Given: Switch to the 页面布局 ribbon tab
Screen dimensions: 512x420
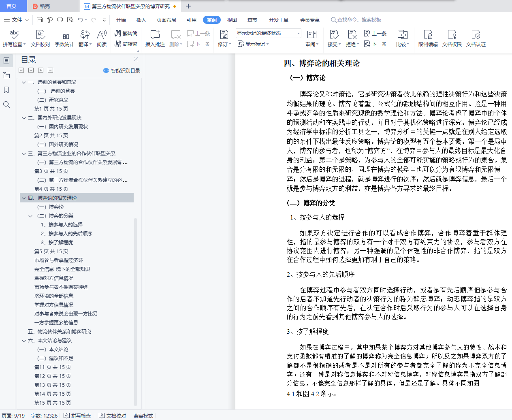Looking at the screenshot, I should click(166, 20).
